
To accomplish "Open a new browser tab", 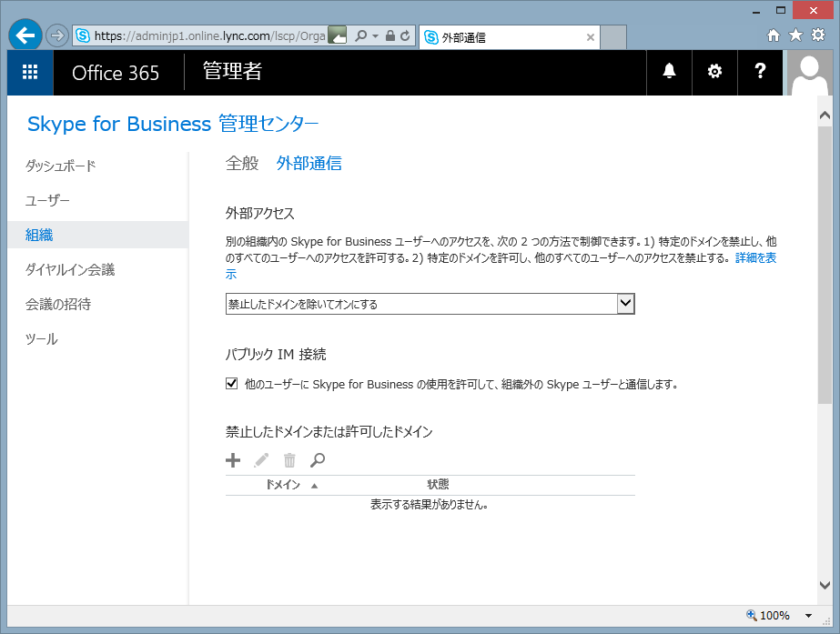I will tap(613, 37).
